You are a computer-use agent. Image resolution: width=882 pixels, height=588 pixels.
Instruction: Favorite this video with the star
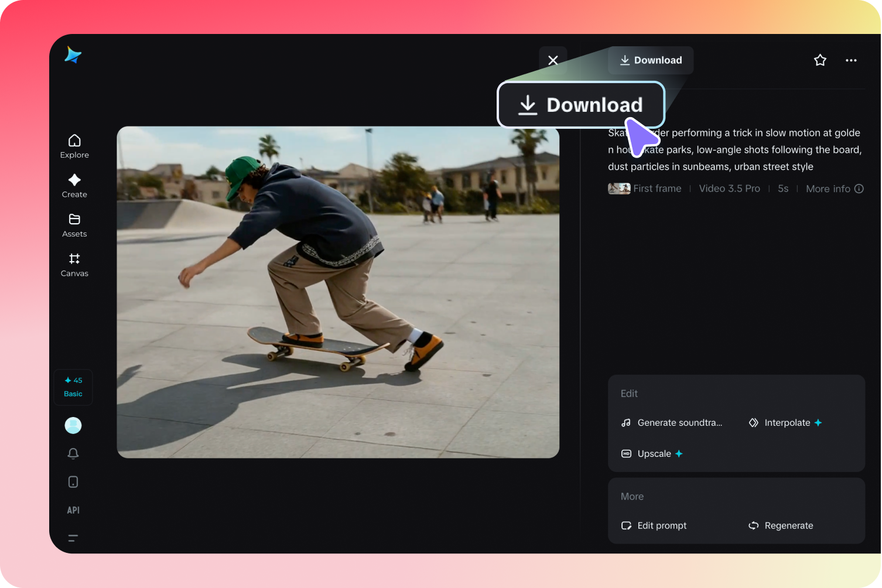click(820, 60)
